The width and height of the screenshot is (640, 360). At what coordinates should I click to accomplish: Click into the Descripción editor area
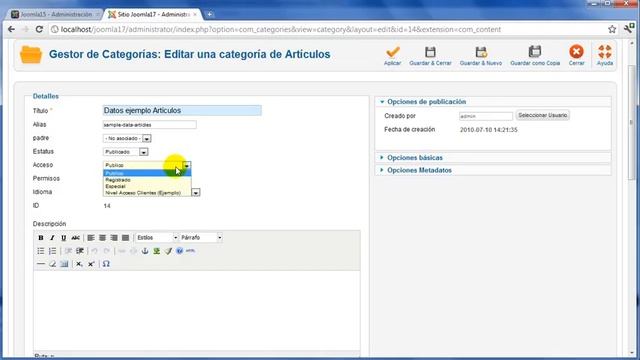pos(197,310)
